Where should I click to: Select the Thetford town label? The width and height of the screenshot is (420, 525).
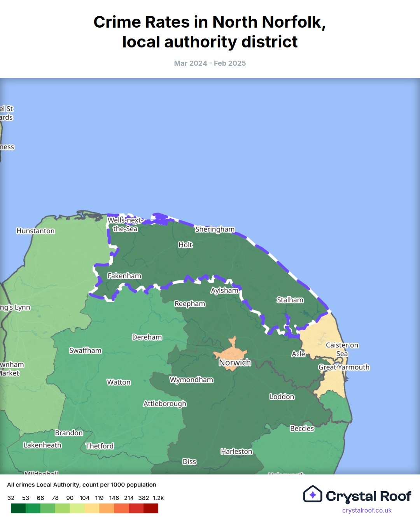coord(100,446)
